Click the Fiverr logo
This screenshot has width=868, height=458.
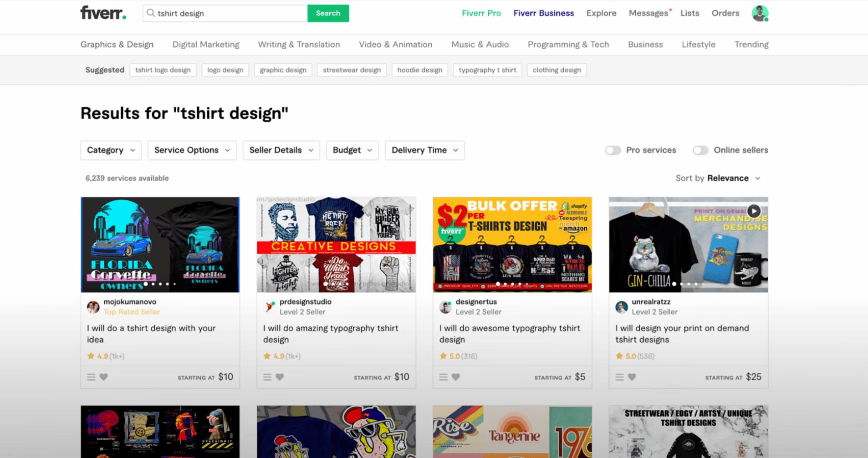(x=103, y=13)
